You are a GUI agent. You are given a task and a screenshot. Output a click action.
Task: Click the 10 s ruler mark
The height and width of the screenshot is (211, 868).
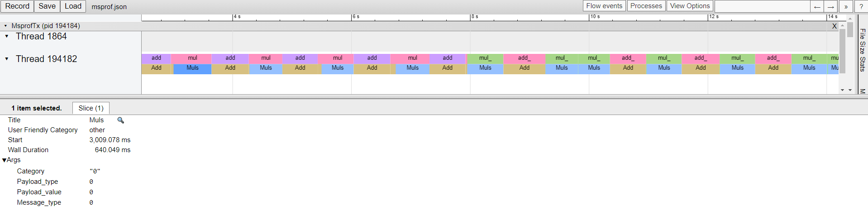595,17
